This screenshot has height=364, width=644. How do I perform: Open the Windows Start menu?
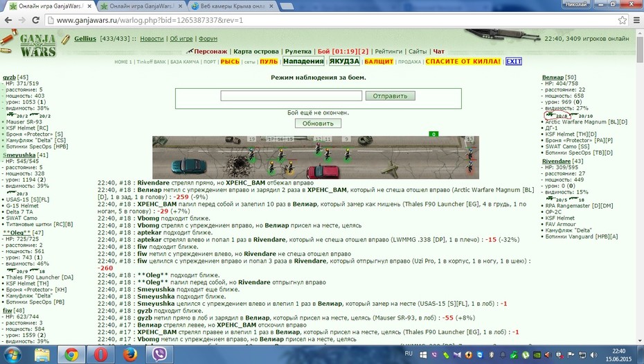[14, 354]
